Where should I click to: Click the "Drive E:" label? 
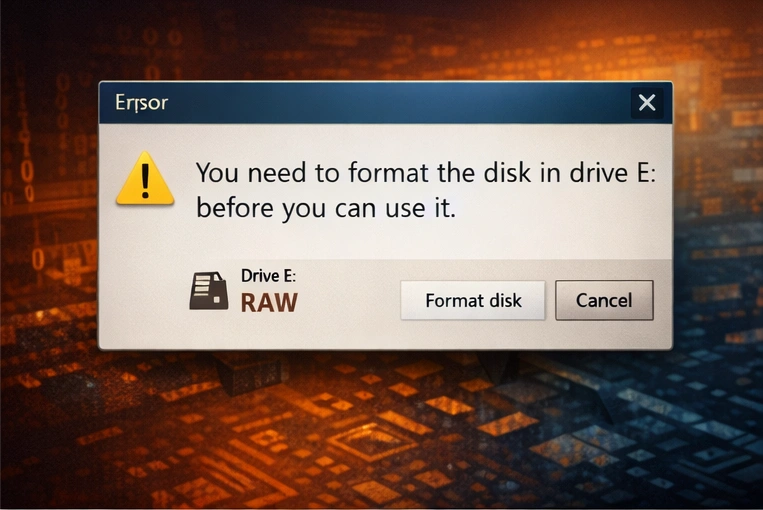268,276
